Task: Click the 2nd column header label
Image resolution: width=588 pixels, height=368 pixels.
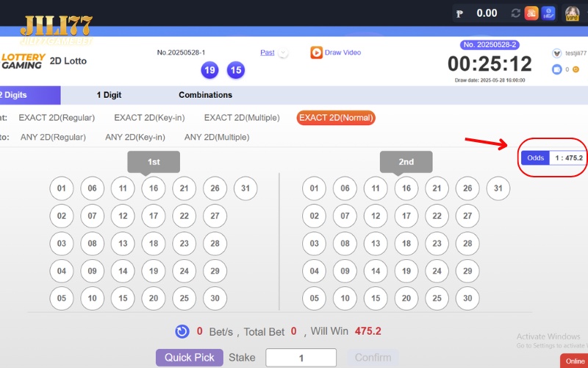Action: click(x=406, y=162)
